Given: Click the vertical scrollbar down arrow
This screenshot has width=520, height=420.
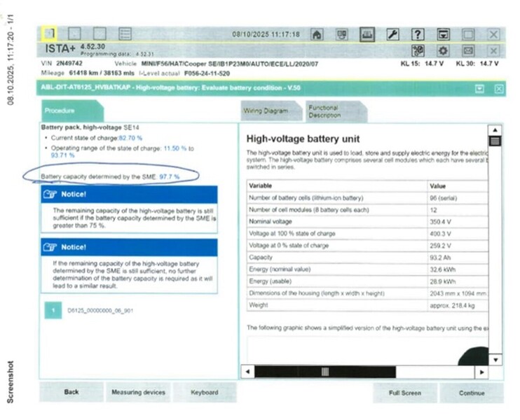Looking at the screenshot, I should tap(495, 359).
